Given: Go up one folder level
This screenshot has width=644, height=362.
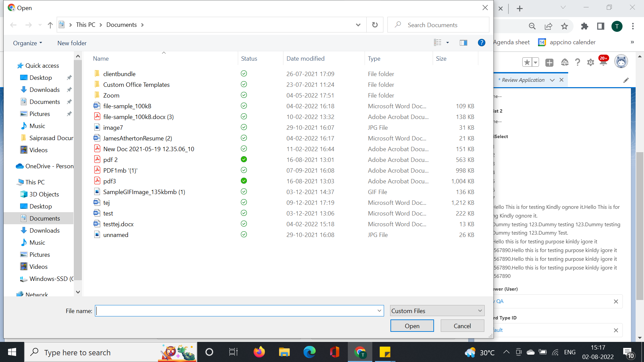Looking at the screenshot, I should [x=50, y=25].
